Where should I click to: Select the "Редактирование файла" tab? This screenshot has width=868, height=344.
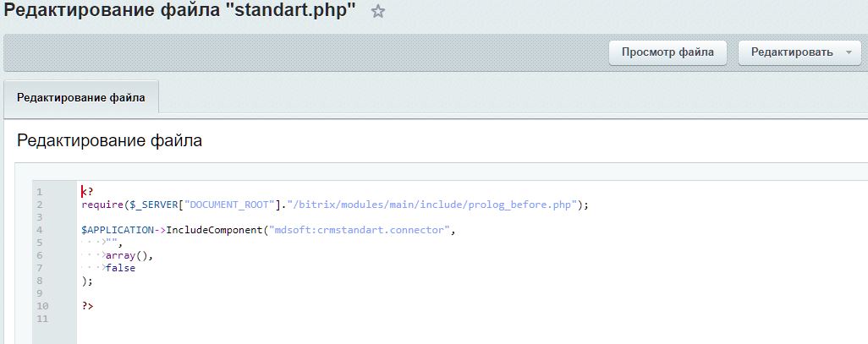pos(81,98)
